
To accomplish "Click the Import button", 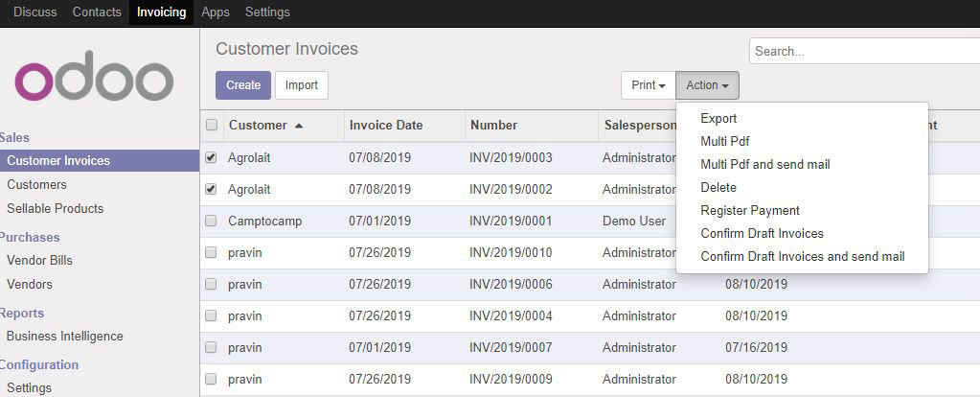I will click(302, 85).
